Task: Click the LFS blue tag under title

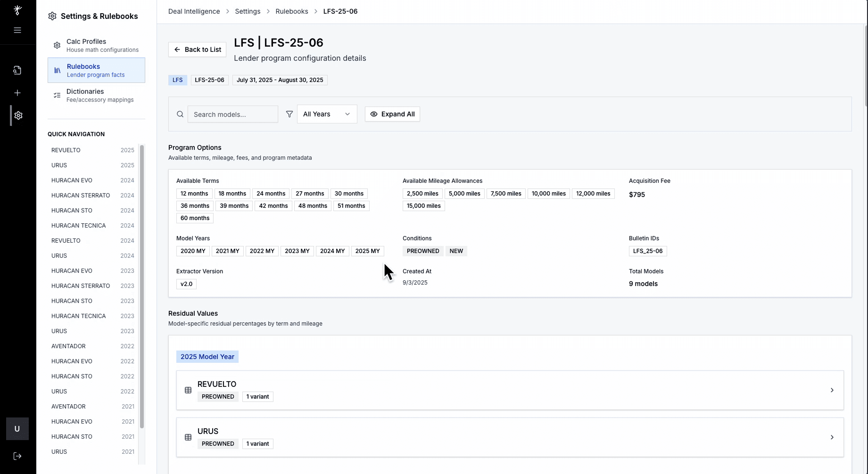Action: click(178, 80)
